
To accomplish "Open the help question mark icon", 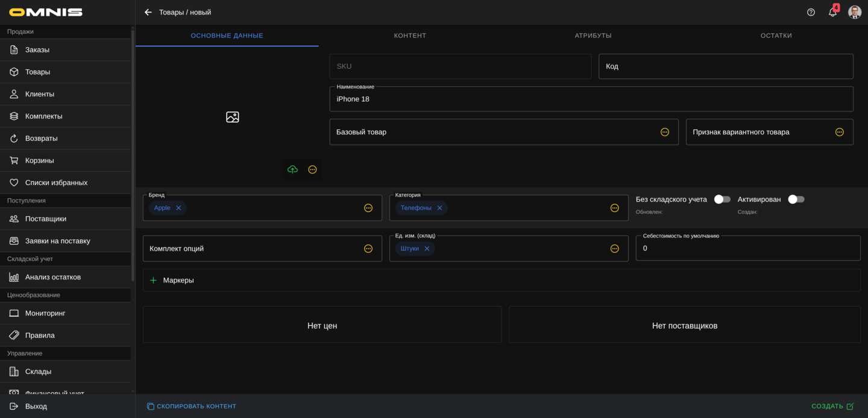I will pyautogui.click(x=811, y=12).
